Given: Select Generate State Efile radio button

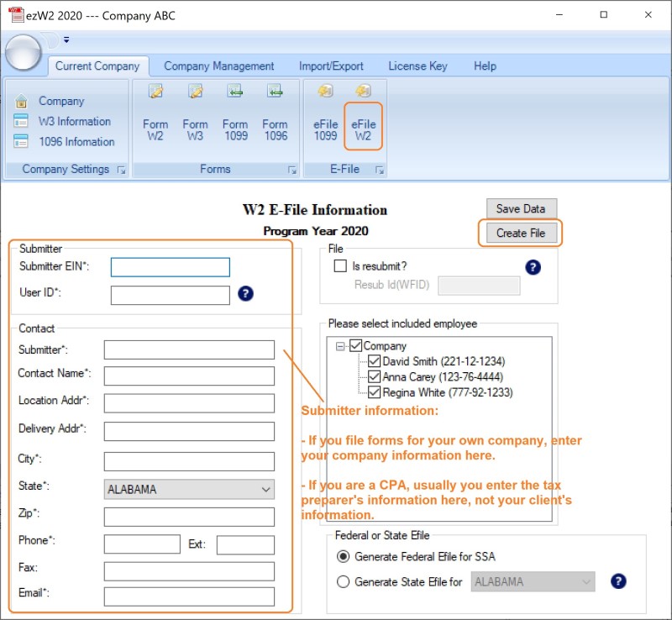Looking at the screenshot, I should click(x=344, y=581).
